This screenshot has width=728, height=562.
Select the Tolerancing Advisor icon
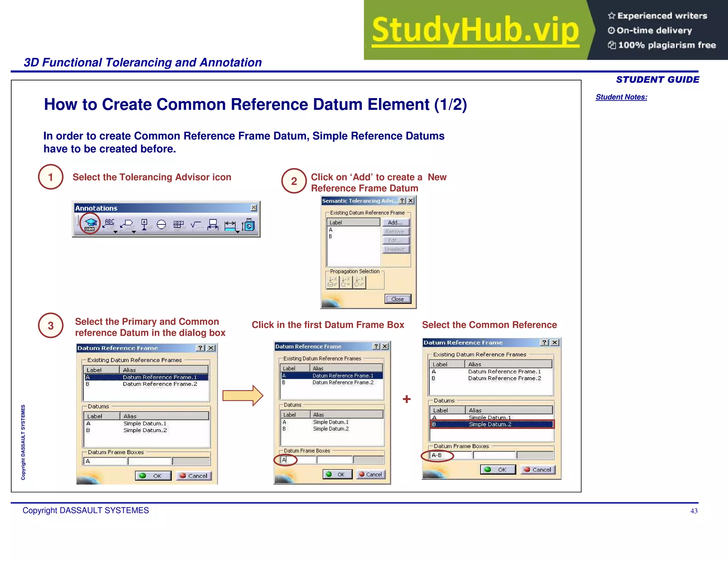pyautogui.click(x=90, y=224)
